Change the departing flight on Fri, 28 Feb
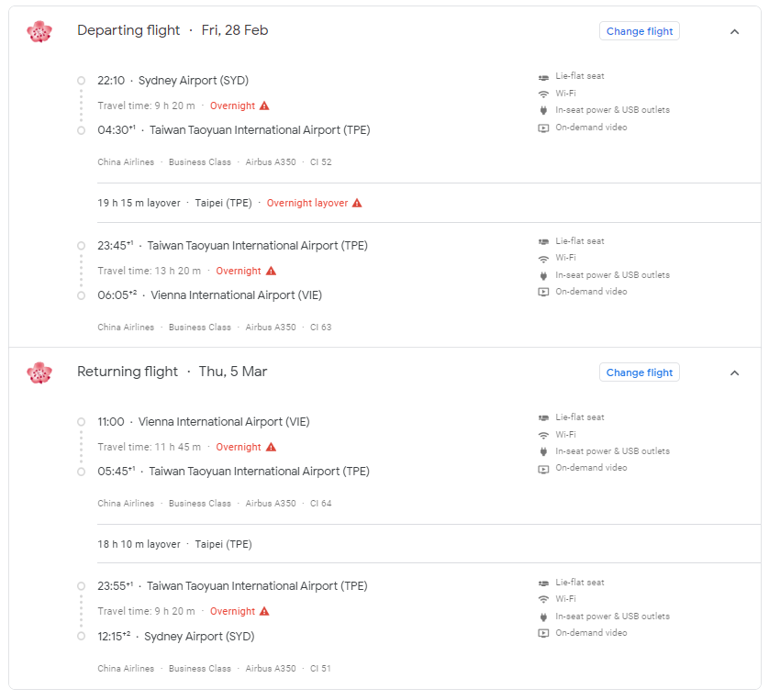 point(640,31)
